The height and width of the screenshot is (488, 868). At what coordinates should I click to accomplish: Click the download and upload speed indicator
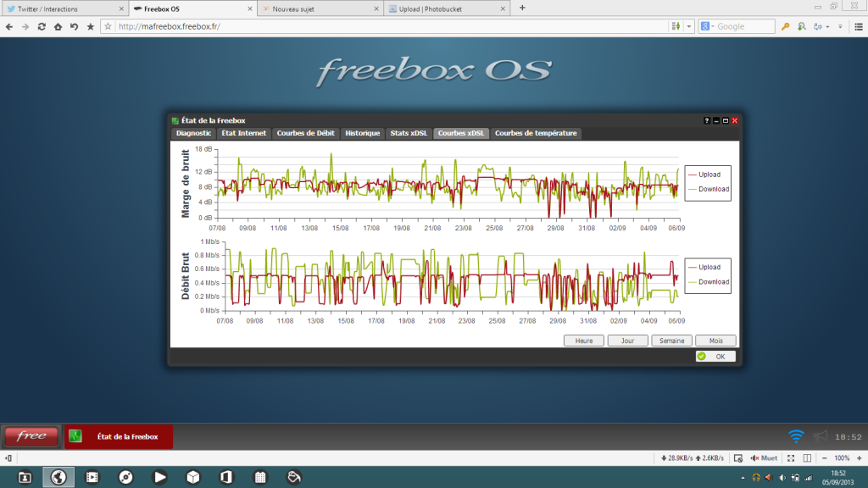(693, 458)
